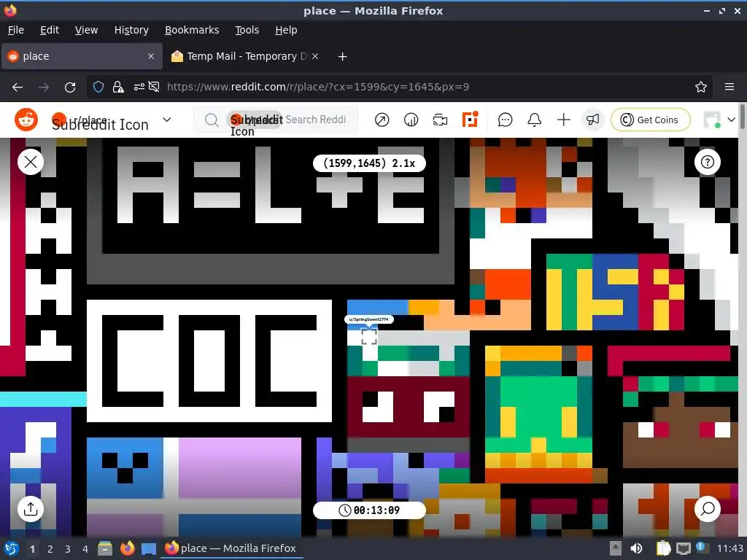Viewport: 747px width, 560px height.
Task: Open a new tab with the plus
Action: point(342,57)
